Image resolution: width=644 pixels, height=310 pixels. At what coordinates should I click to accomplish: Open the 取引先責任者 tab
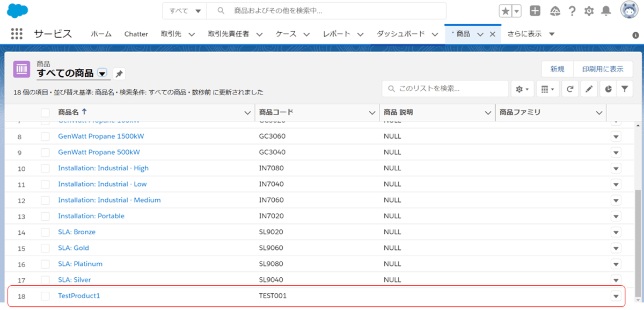228,34
